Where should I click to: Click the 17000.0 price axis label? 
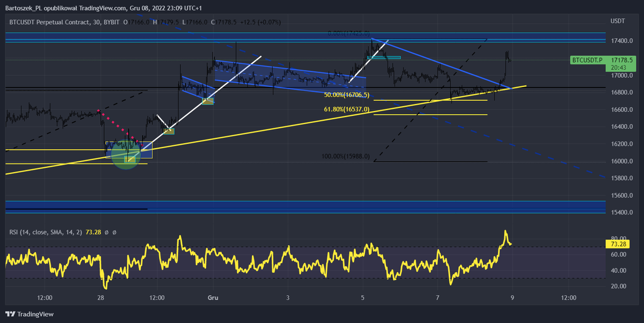[620, 76]
